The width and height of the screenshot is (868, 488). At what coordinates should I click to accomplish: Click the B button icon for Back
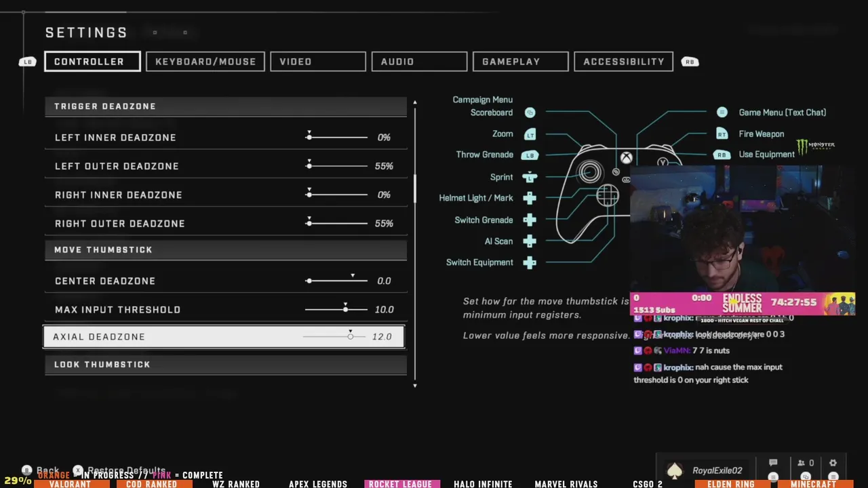[27, 470]
